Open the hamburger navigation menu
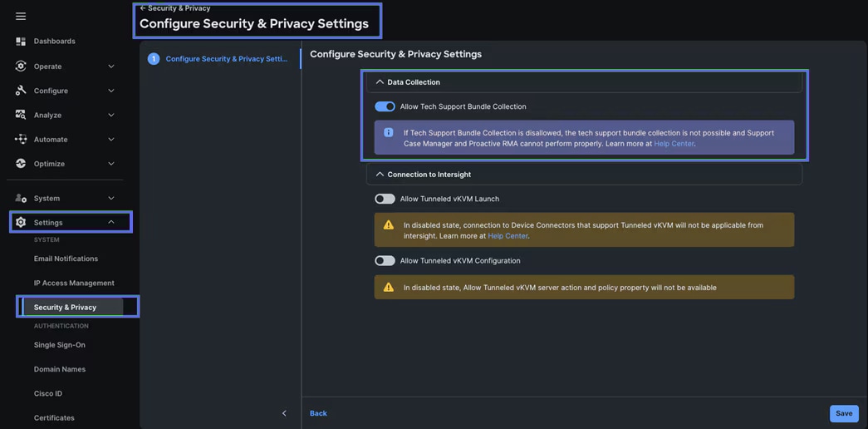Screen dimensions: 868x429 point(21,16)
